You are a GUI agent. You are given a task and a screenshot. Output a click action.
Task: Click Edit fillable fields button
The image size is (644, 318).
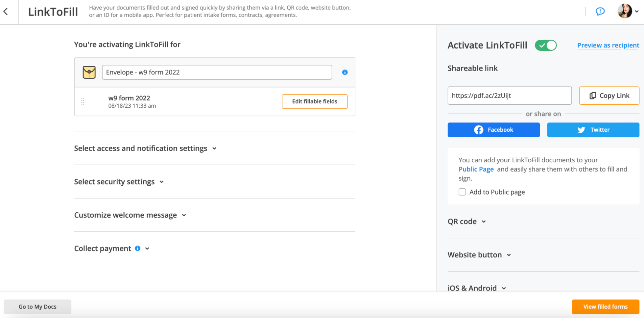[x=315, y=101]
